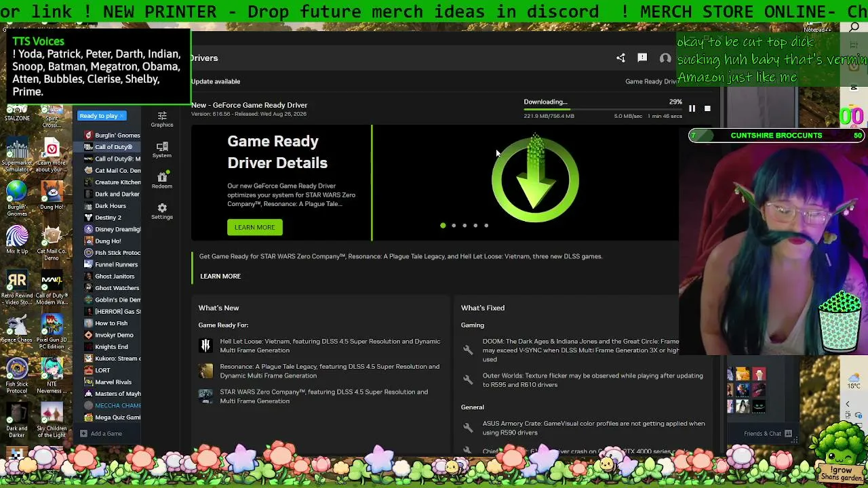Select LORT in Steam library
This screenshot has height=488, width=868.
[x=112, y=370]
